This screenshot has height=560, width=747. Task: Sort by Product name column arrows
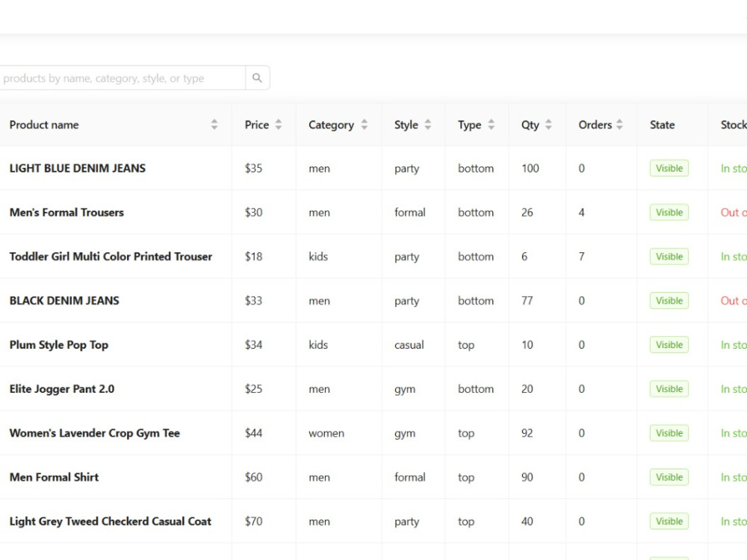coord(214,125)
